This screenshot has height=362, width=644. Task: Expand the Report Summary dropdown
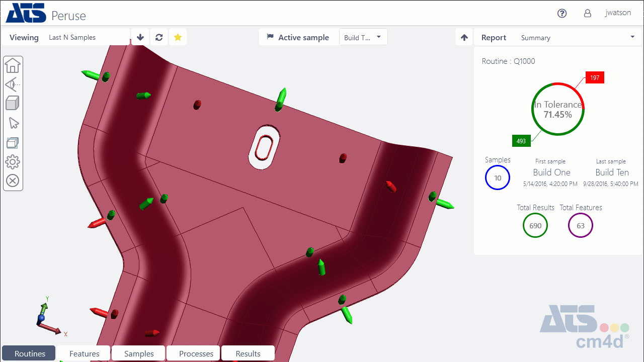[x=632, y=37]
